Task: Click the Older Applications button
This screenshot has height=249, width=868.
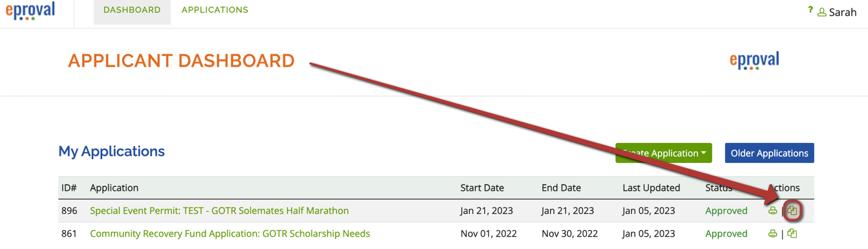Action: pos(769,153)
